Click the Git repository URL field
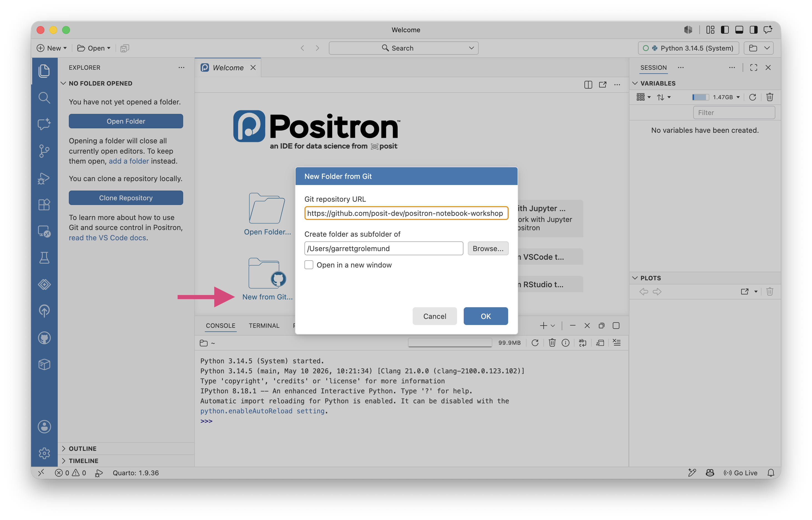This screenshot has width=812, height=520. click(x=406, y=213)
